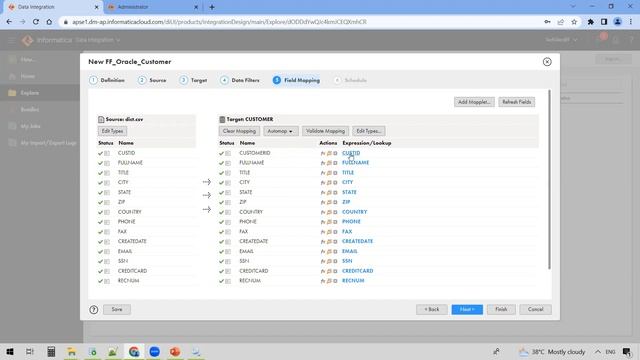The width and height of the screenshot is (640, 360).
Task: Go to the Target wizard step
Action: [193, 80]
